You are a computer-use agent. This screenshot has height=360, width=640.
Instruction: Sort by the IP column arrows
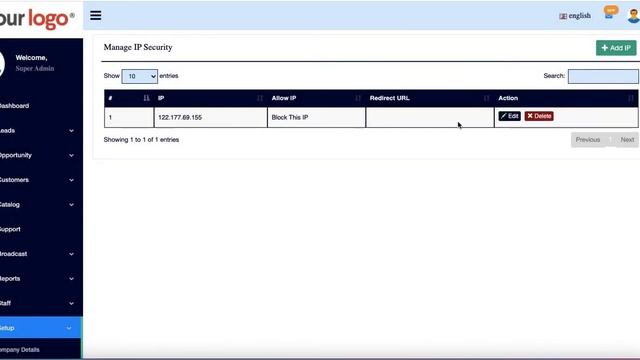pyautogui.click(x=260, y=98)
